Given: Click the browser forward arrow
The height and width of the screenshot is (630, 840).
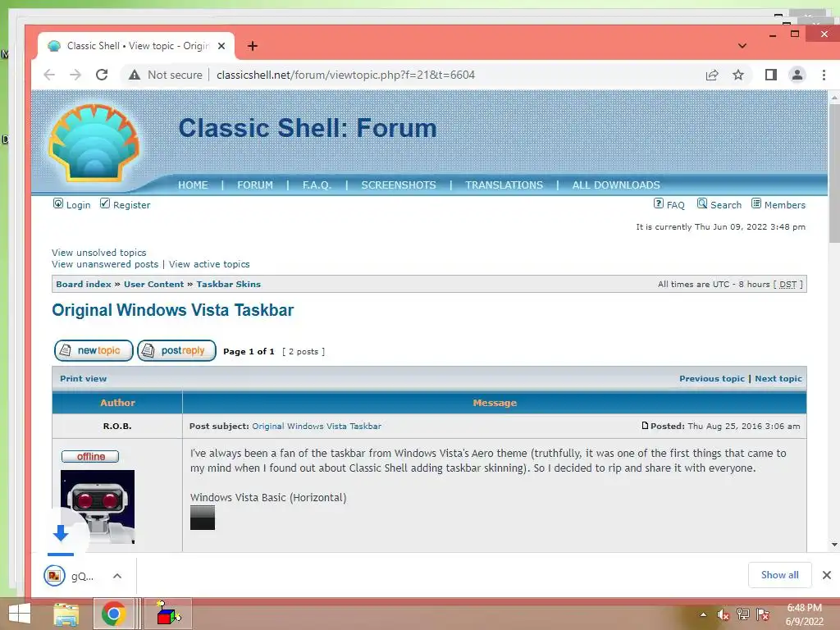Looking at the screenshot, I should [x=75, y=75].
